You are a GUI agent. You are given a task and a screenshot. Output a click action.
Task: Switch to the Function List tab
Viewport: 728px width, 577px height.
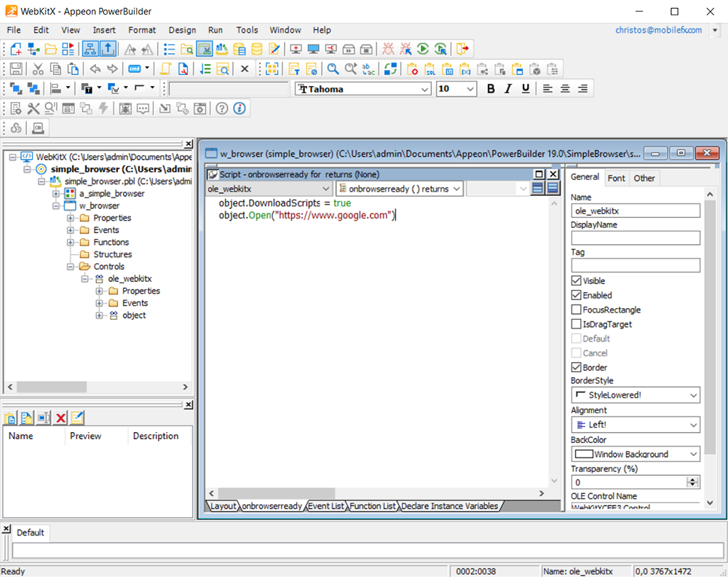click(x=372, y=506)
